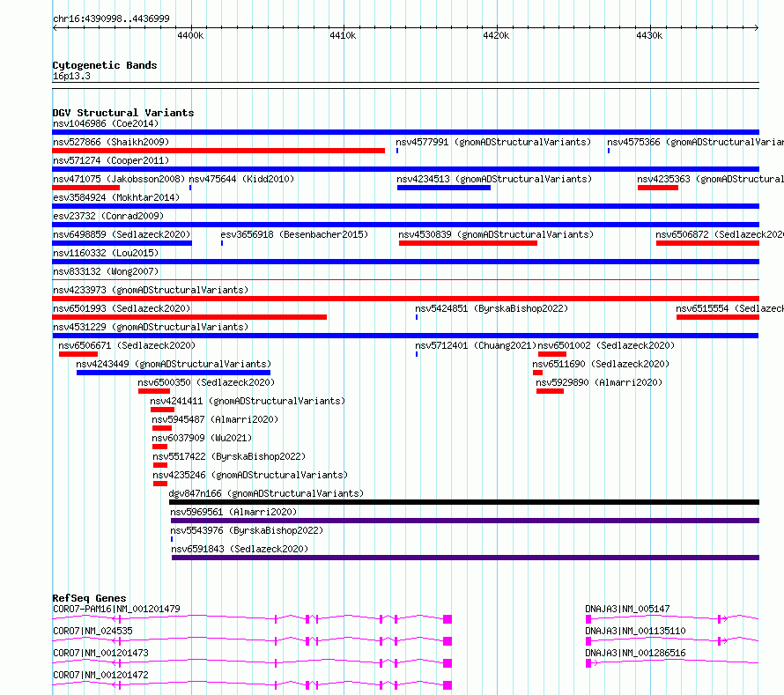The height and width of the screenshot is (695, 784).
Task: Click nsv4235246 gnomAD variant label
Action: [x=250, y=475]
